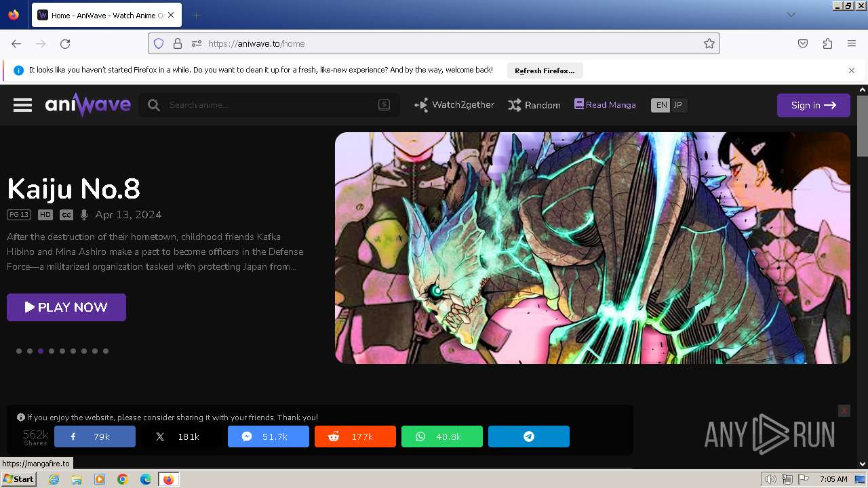The width and height of the screenshot is (868, 488).
Task: Open Save to Pocket
Action: (x=803, y=43)
